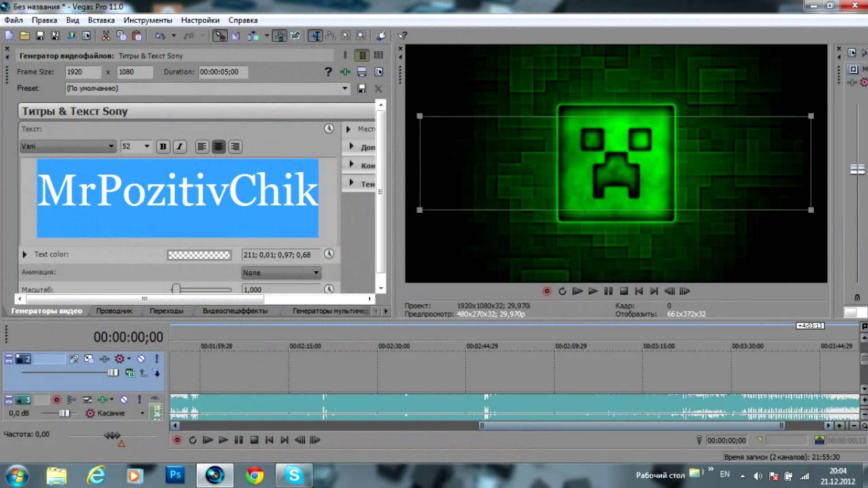Click the Frame Size width field 1920

click(83, 72)
